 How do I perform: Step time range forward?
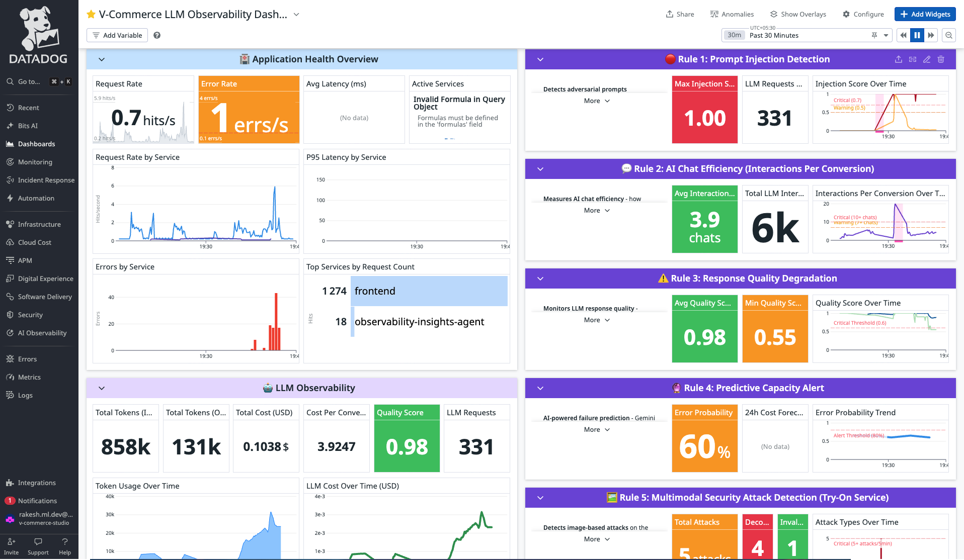pos(931,35)
